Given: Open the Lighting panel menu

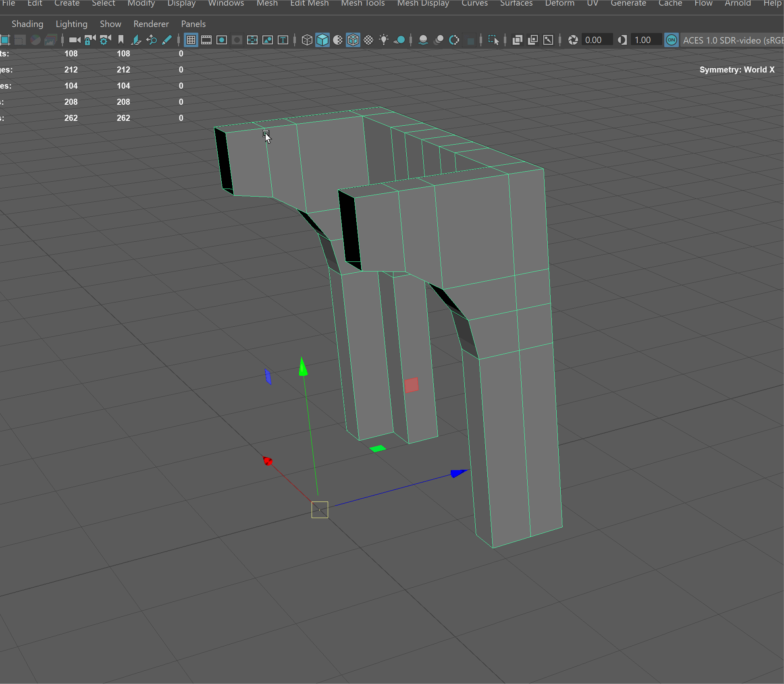Looking at the screenshot, I should click(x=71, y=24).
